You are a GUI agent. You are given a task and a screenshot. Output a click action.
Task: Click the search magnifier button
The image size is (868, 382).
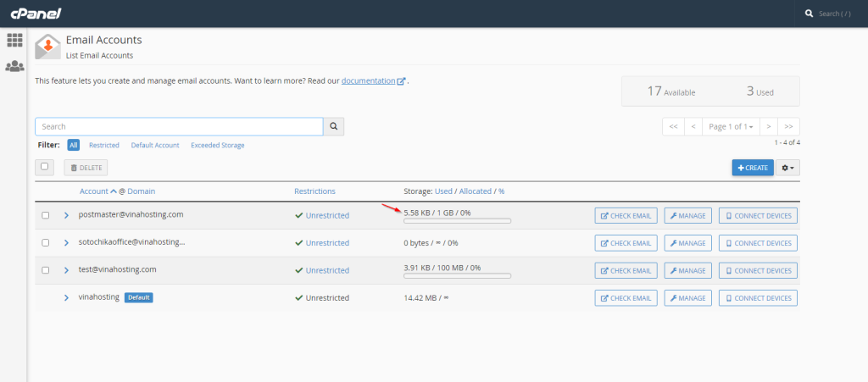pos(334,126)
